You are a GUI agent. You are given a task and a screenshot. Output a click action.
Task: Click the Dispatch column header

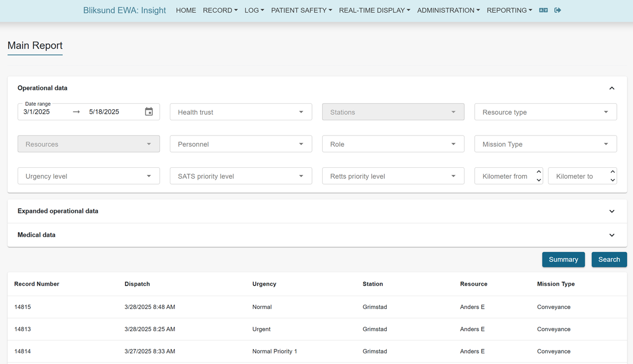(137, 284)
